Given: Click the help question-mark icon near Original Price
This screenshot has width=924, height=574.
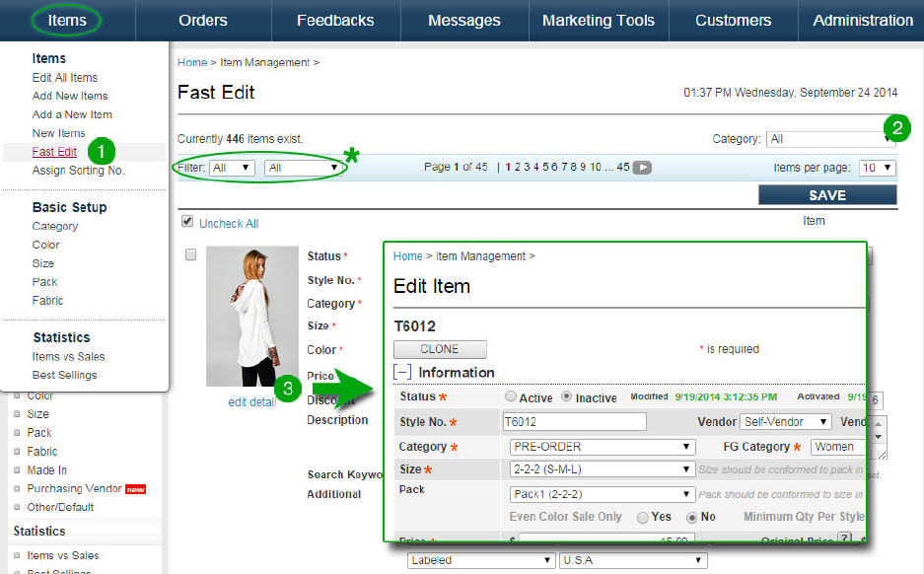Looking at the screenshot, I should click(x=845, y=538).
